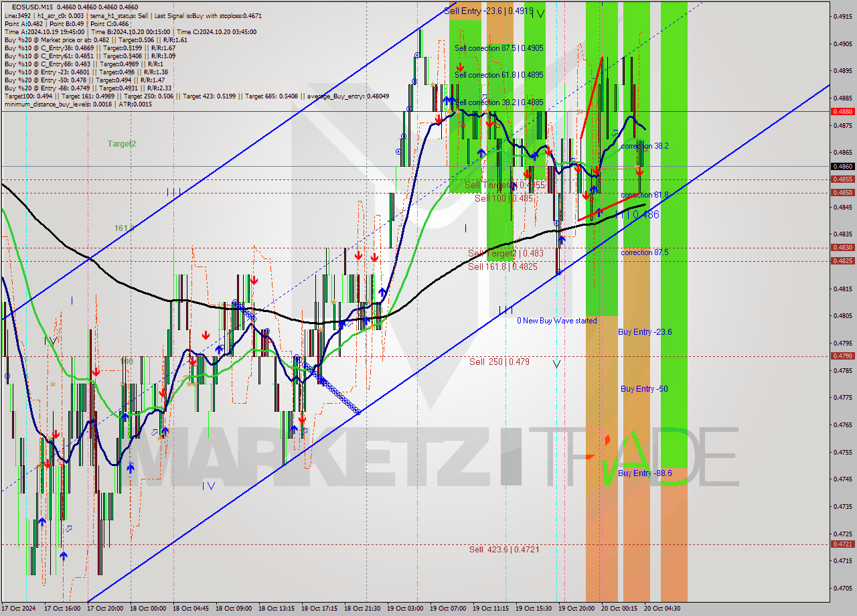This screenshot has width=857, height=616.
Task: Select the 'Sell correction 38.2 | 0.4885' label
Action: (x=499, y=102)
